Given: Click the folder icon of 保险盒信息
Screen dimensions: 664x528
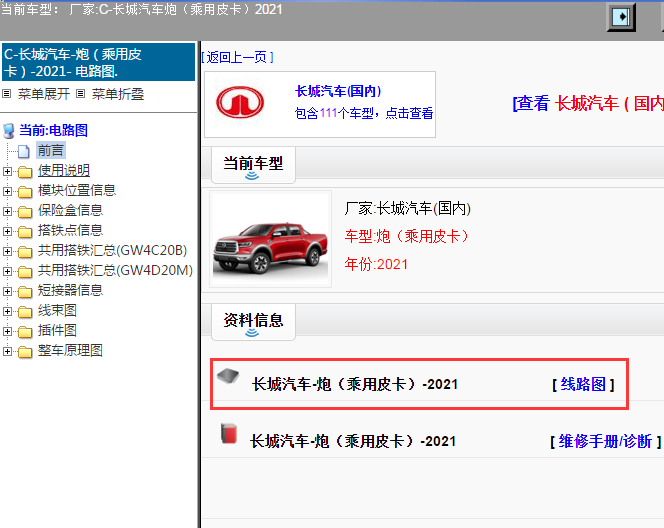Looking at the screenshot, I should click(x=25, y=211).
